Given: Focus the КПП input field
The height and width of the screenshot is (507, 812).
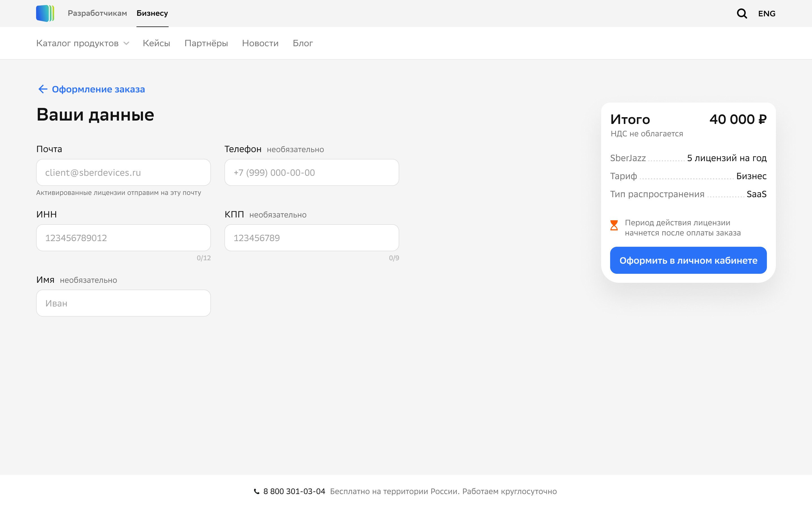Looking at the screenshot, I should pos(311,238).
